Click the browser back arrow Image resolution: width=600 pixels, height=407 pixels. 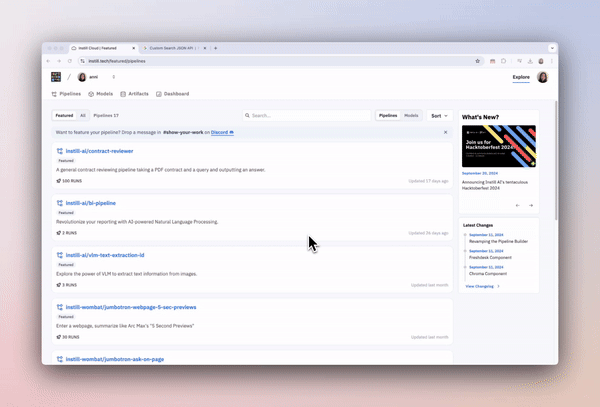coord(48,61)
